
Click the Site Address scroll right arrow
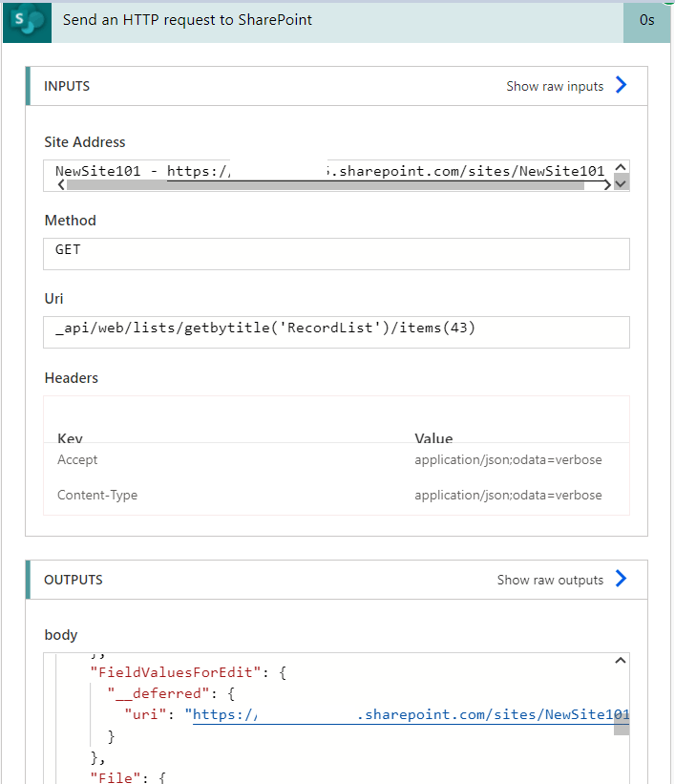607,185
